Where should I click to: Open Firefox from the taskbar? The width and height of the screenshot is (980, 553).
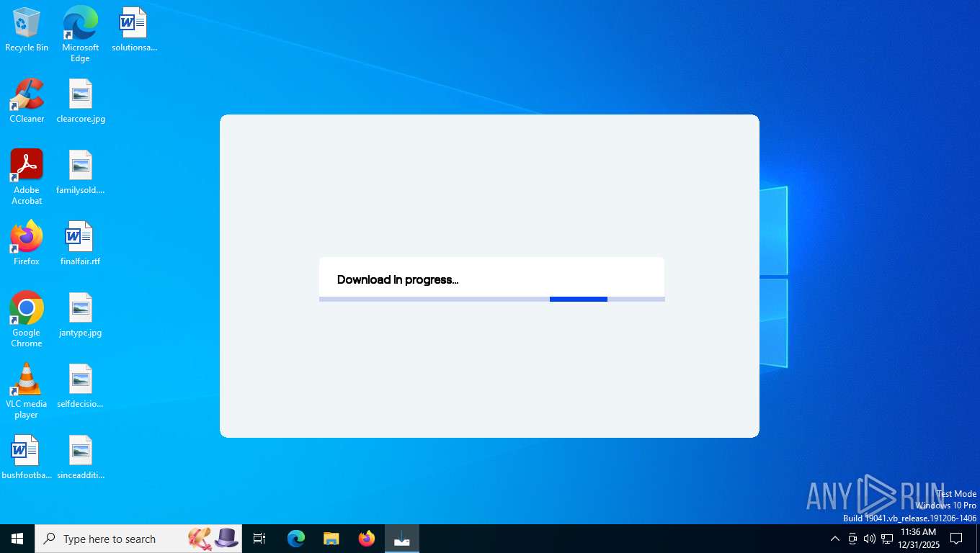(367, 539)
